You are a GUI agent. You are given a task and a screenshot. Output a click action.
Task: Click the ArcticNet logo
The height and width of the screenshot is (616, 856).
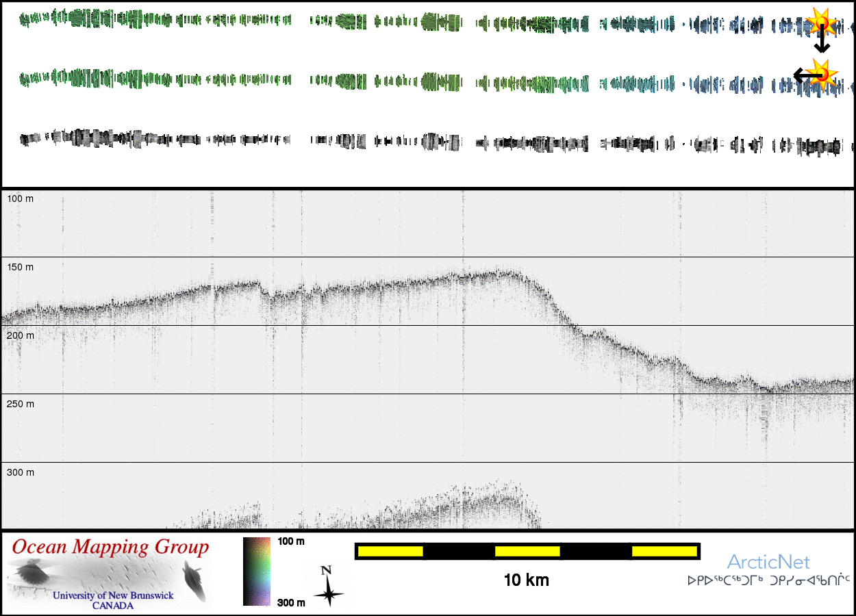click(768, 563)
